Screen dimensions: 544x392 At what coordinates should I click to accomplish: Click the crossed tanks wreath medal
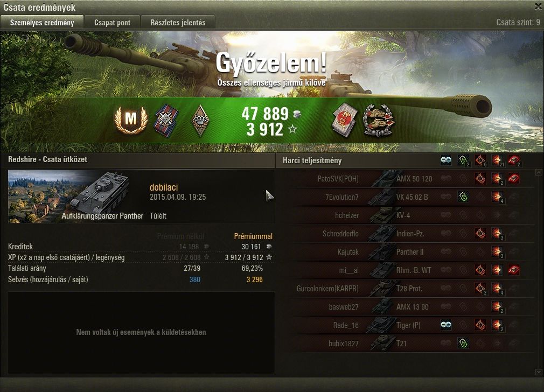378,121
